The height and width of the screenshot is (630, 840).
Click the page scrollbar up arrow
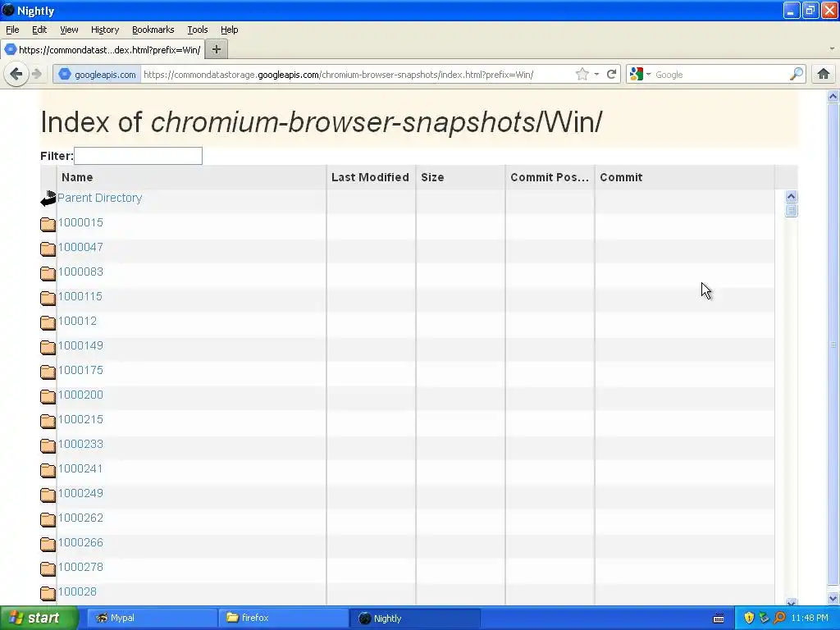point(833,97)
